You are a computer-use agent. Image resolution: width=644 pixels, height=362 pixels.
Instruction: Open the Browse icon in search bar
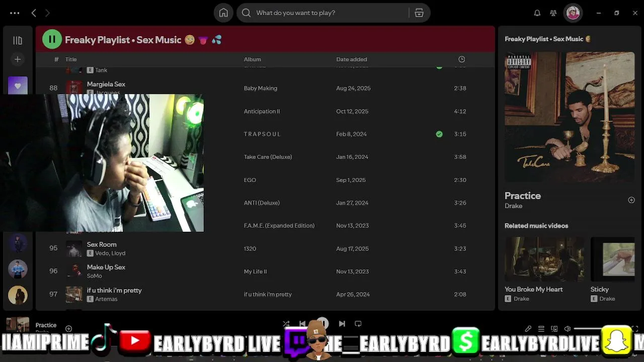coord(419,13)
